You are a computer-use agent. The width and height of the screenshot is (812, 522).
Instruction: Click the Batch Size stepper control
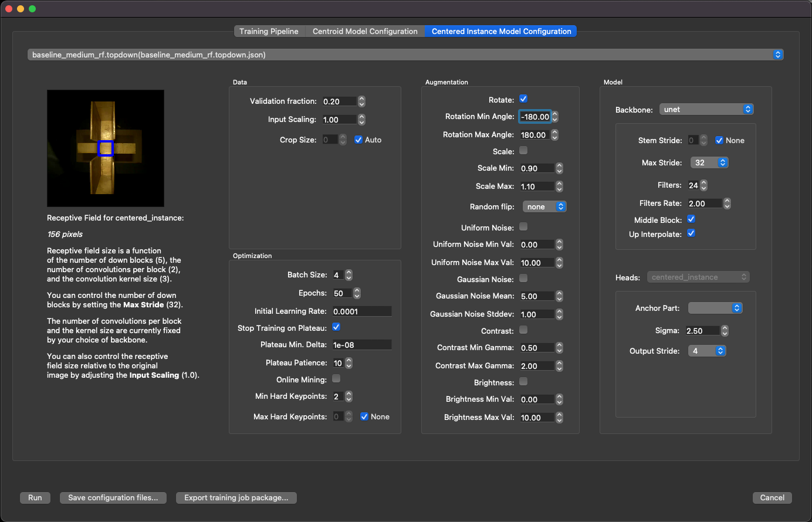tap(349, 275)
